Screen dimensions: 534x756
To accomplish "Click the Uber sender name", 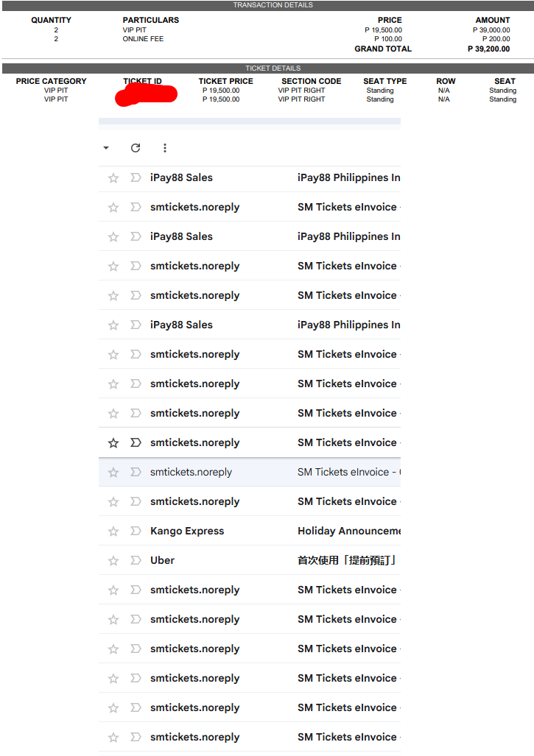I will click(x=163, y=560).
